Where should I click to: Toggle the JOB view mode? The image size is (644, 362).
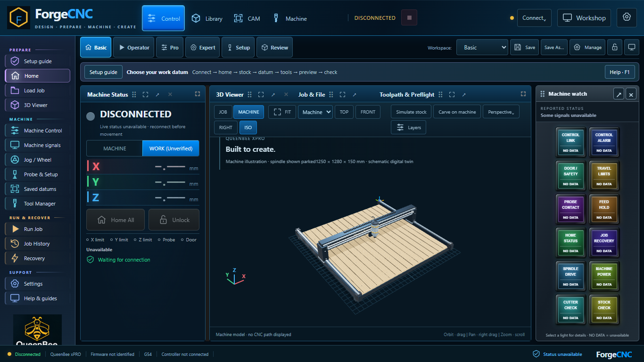point(223,112)
